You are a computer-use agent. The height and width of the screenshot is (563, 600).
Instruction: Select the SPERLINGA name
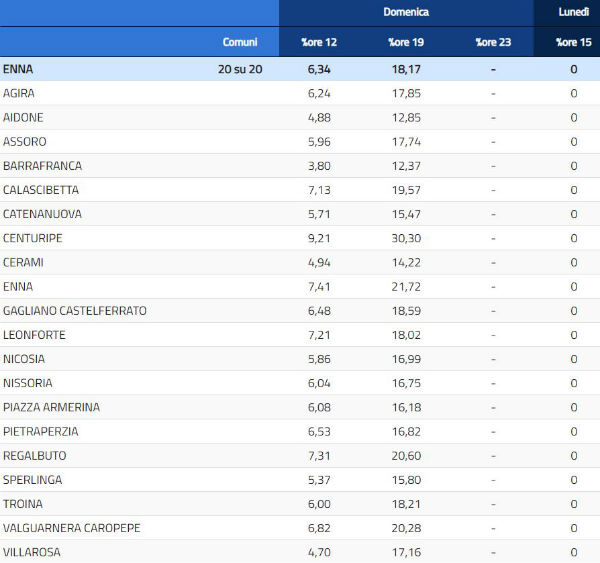click(33, 480)
